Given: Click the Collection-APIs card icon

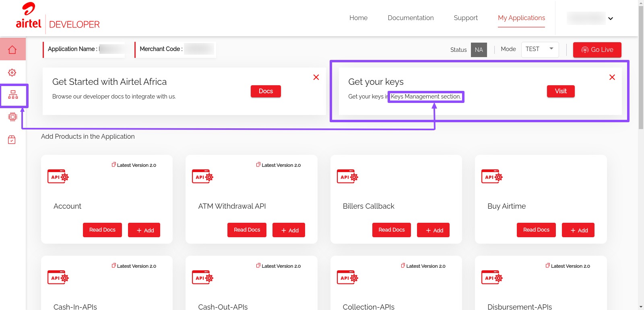Looking at the screenshot, I should (x=347, y=277).
